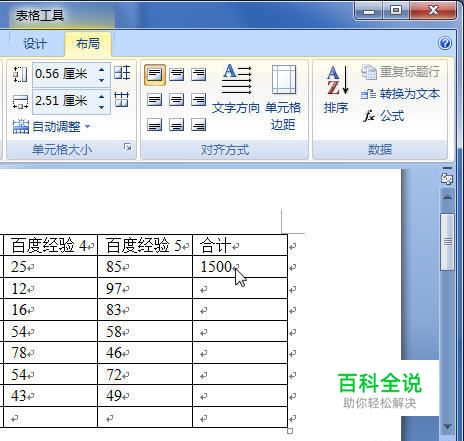Click the 合计 header cell
464x441 pixels.
[240, 246]
